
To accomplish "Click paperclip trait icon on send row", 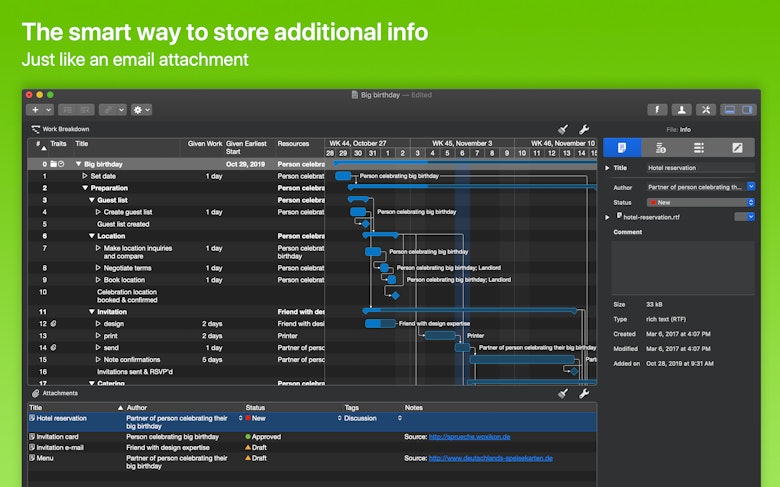I will [x=53, y=348].
